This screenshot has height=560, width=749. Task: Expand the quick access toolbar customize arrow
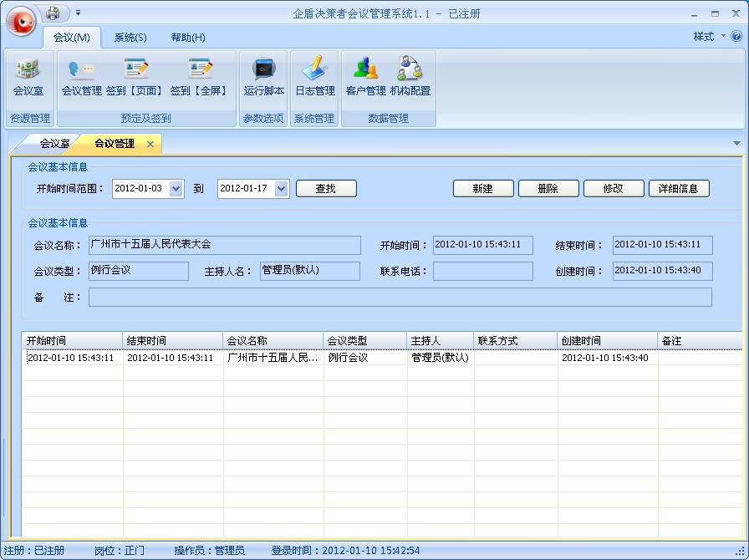coord(79,13)
